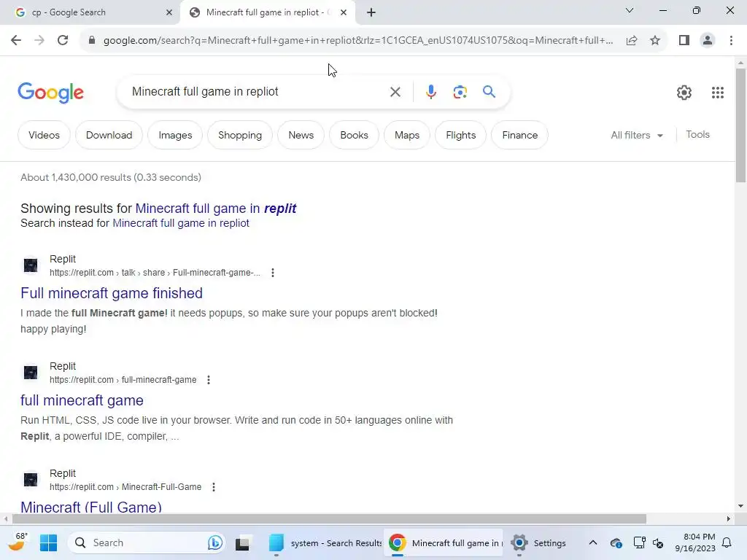Screen dimensions: 747x560
Task: Click the horizontal scrollbar thumb
Action: pos(329,518)
